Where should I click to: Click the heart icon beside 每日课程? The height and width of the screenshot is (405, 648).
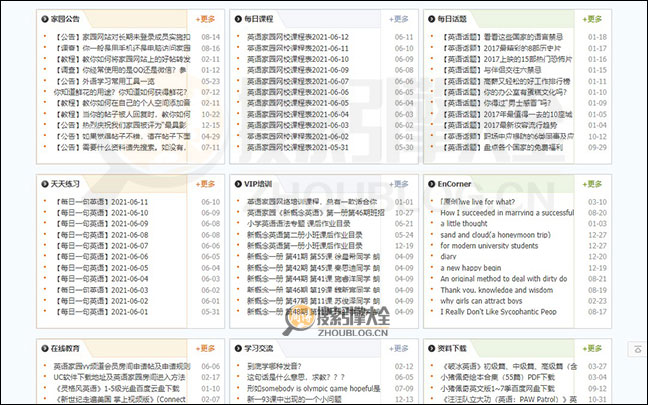(x=236, y=18)
